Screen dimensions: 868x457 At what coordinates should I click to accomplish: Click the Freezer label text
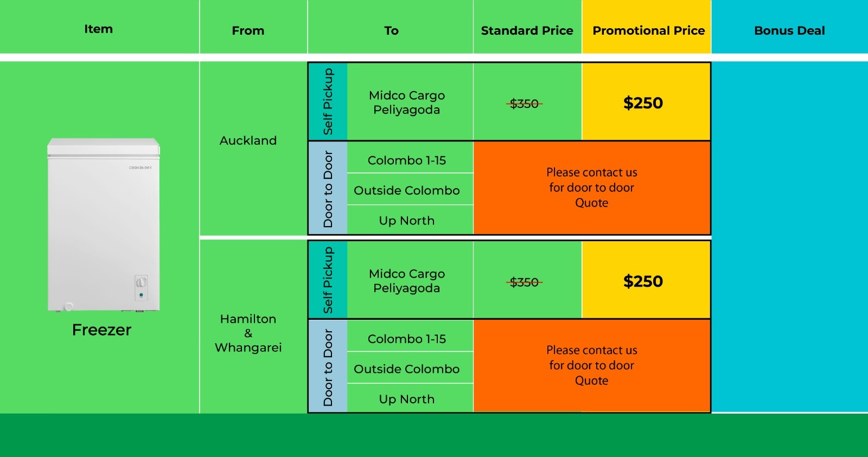101,330
